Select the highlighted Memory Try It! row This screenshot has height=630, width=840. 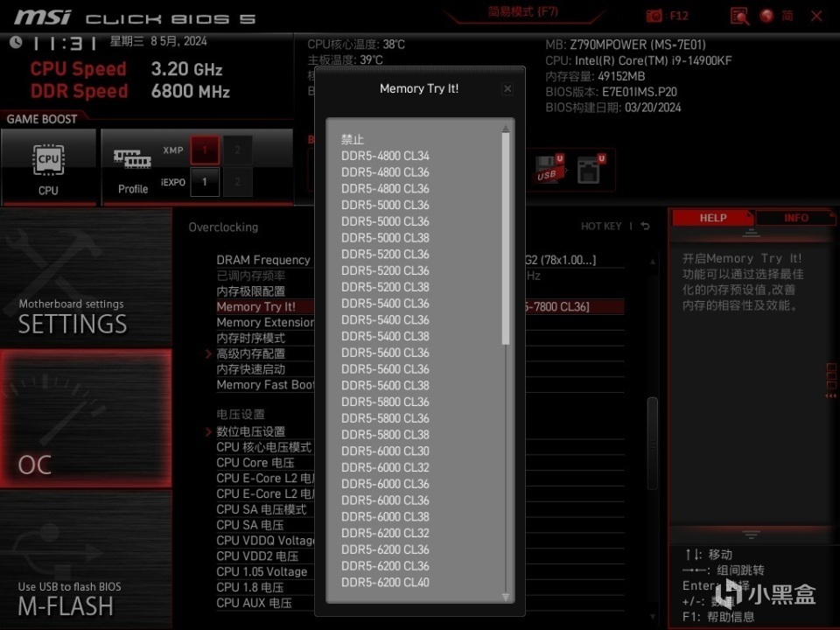pyautogui.click(x=420, y=307)
